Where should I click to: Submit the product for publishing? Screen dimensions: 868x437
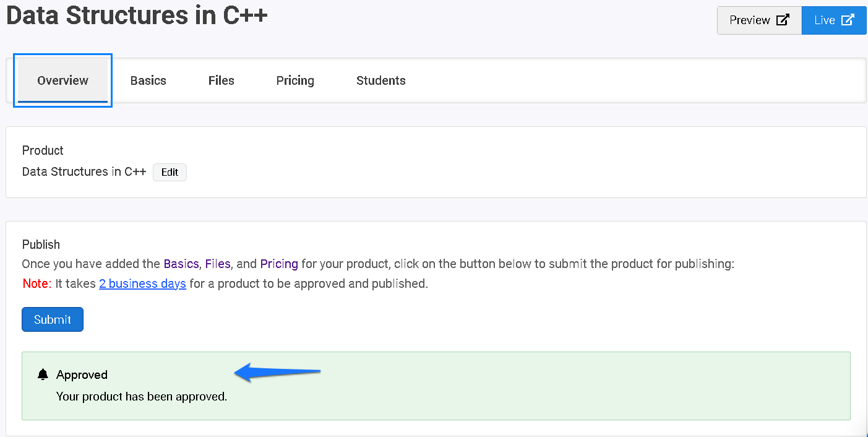(53, 319)
